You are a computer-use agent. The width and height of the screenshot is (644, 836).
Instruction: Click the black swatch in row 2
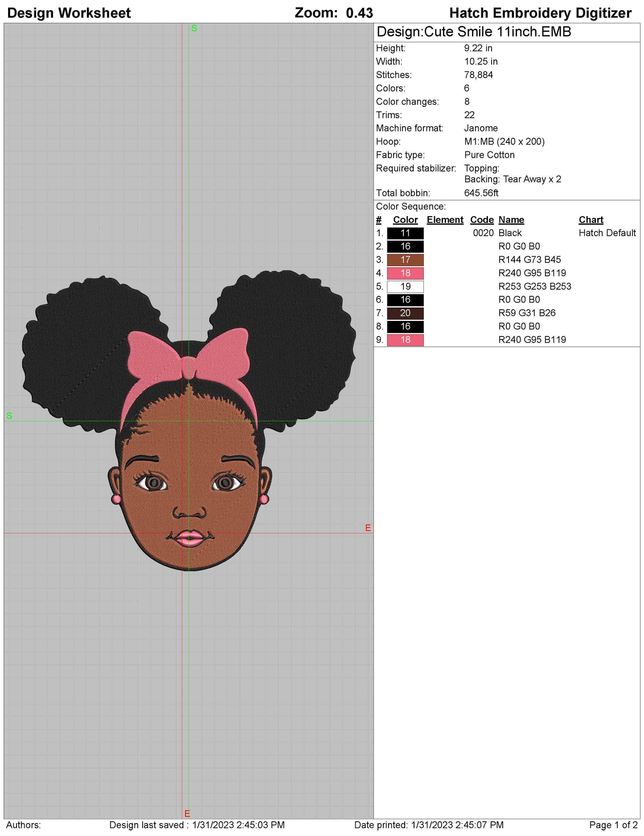[x=405, y=246]
